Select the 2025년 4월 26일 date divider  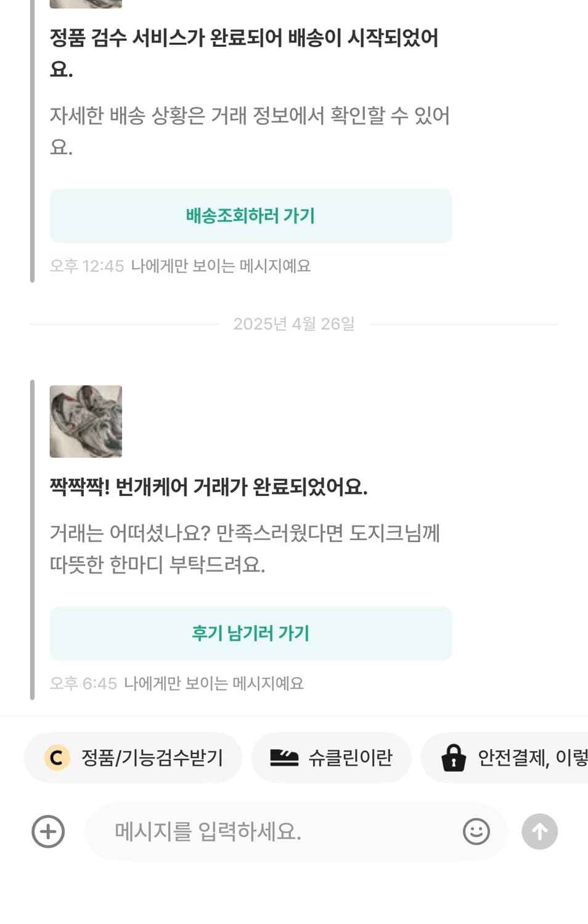tap(293, 323)
